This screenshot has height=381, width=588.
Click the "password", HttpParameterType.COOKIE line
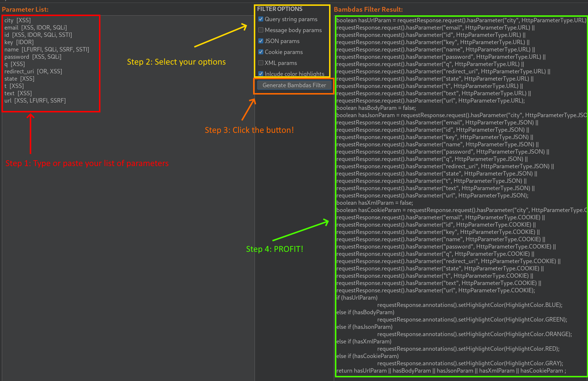point(446,246)
